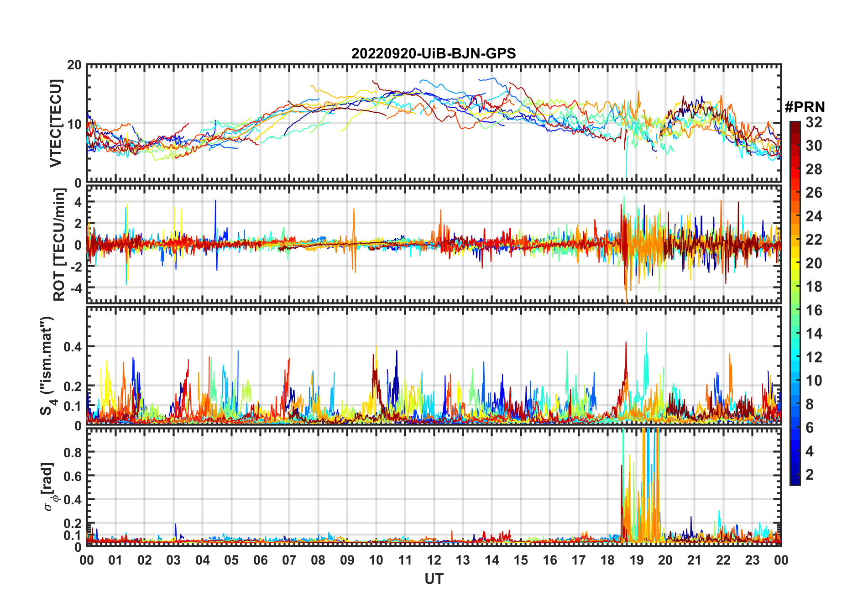Screen dimensions: 868x607
Task: Click the UT hour tick label "09"
Action: click(x=347, y=560)
